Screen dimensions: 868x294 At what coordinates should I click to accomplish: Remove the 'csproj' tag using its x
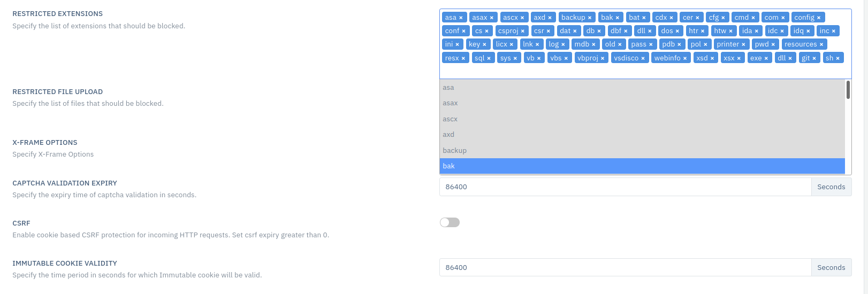(x=523, y=31)
